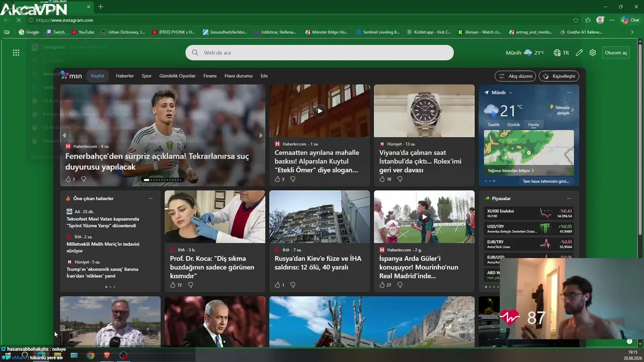The width and height of the screenshot is (644, 362).
Task: Open the Urban Dictionary bookmark
Action: point(122,32)
